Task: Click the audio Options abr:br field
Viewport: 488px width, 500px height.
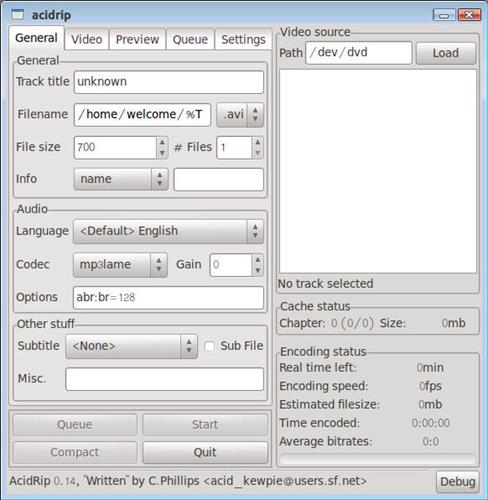Action: pyautogui.click(x=168, y=298)
